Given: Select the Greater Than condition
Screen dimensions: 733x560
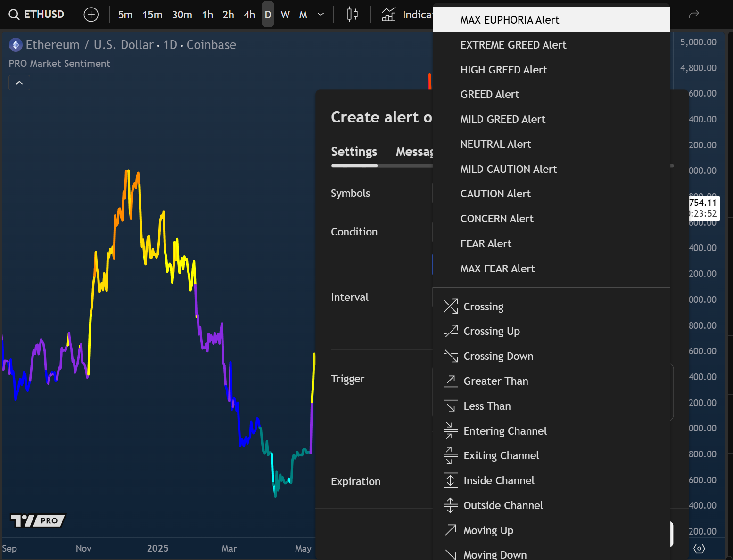Looking at the screenshot, I should pos(495,381).
